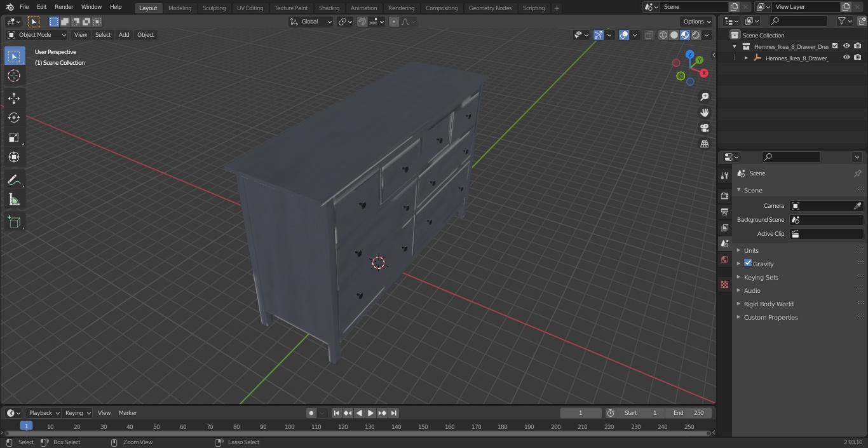Toggle show overlays button
This screenshot has width=868, height=448.
[x=624, y=35]
